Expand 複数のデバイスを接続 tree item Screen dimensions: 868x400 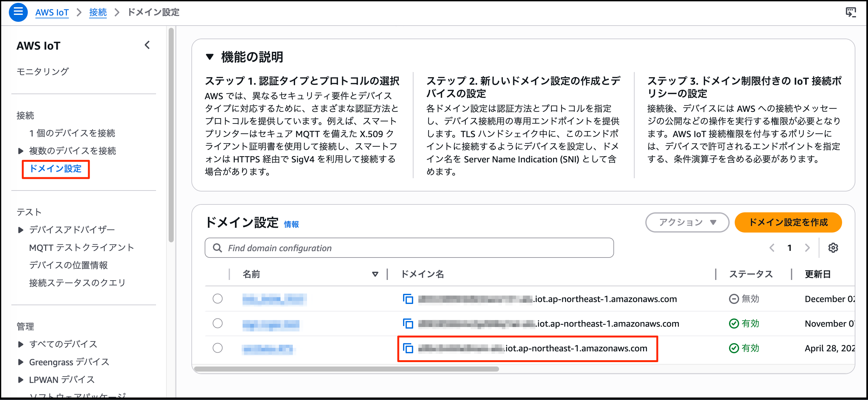pos(21,151)
